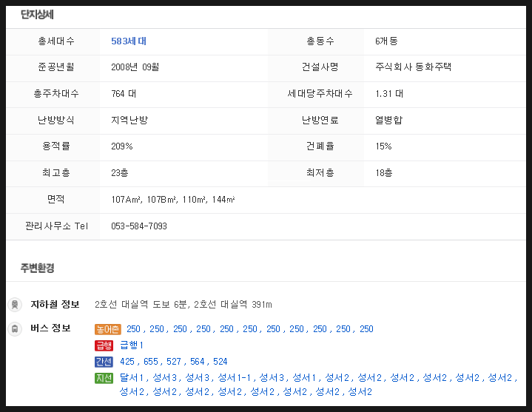Click the 지하철 정보 heading
Viewport: 532px width, 412px height.
[55, 304]
